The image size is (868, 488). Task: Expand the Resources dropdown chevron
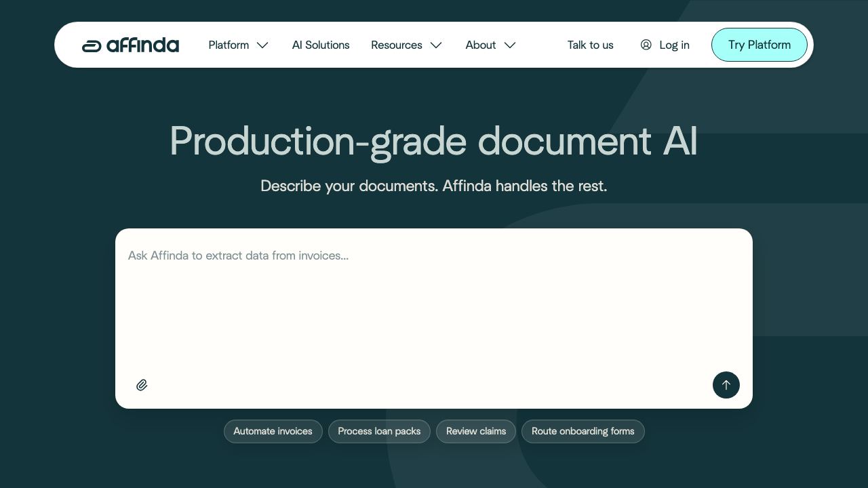click(x=436, y=45)
